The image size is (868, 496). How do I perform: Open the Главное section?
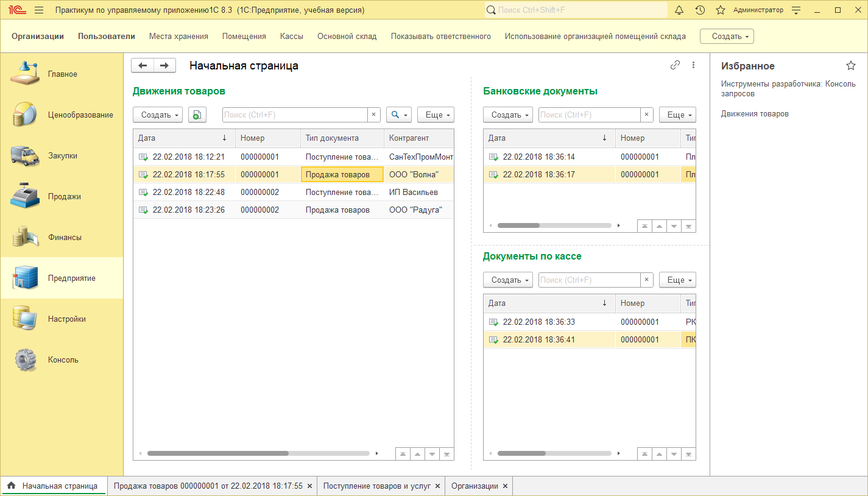click(62, 74)
